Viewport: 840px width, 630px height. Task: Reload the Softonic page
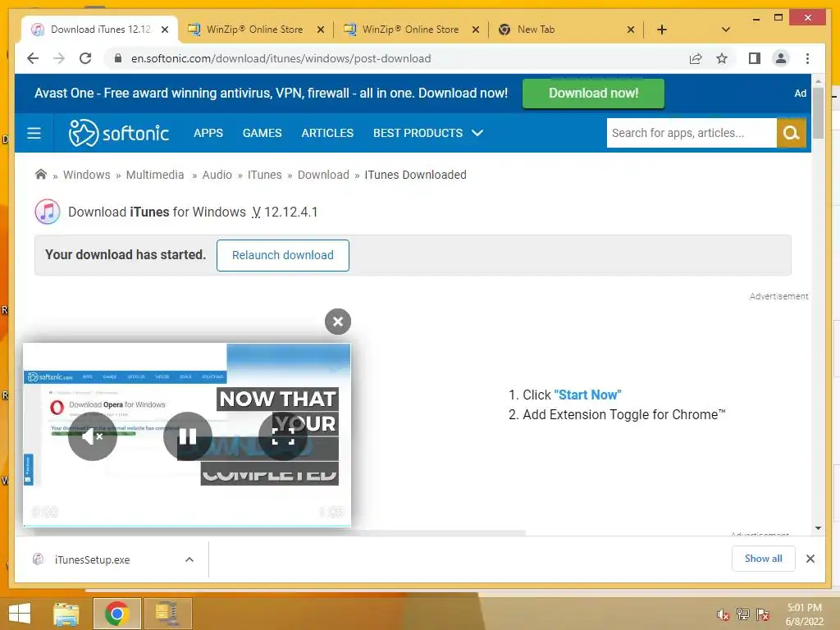tap(85, 58)
